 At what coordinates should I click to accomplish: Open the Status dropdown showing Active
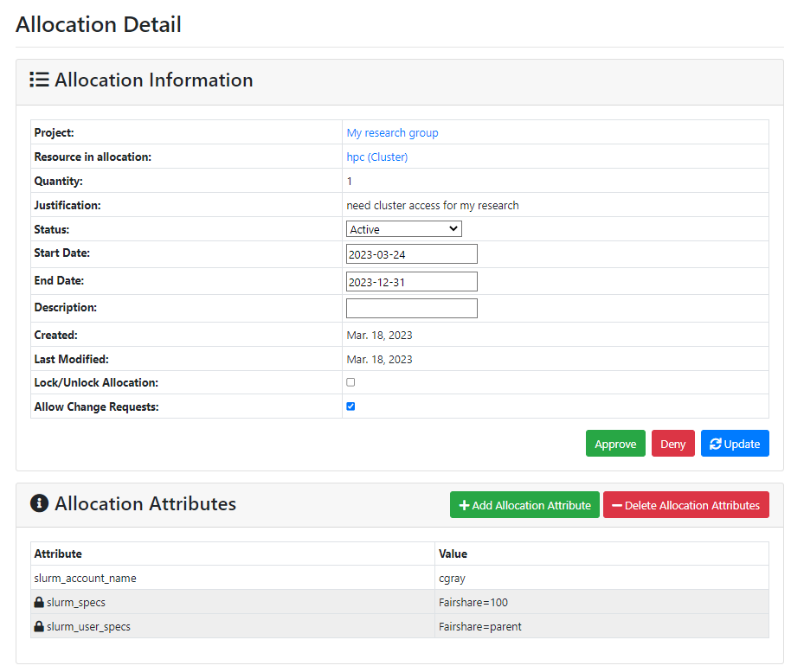pos(403,229)
